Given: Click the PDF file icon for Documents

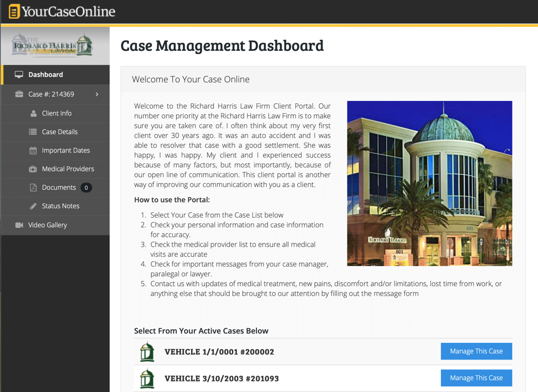Looking at the screenshot, I should coord(33,187).
